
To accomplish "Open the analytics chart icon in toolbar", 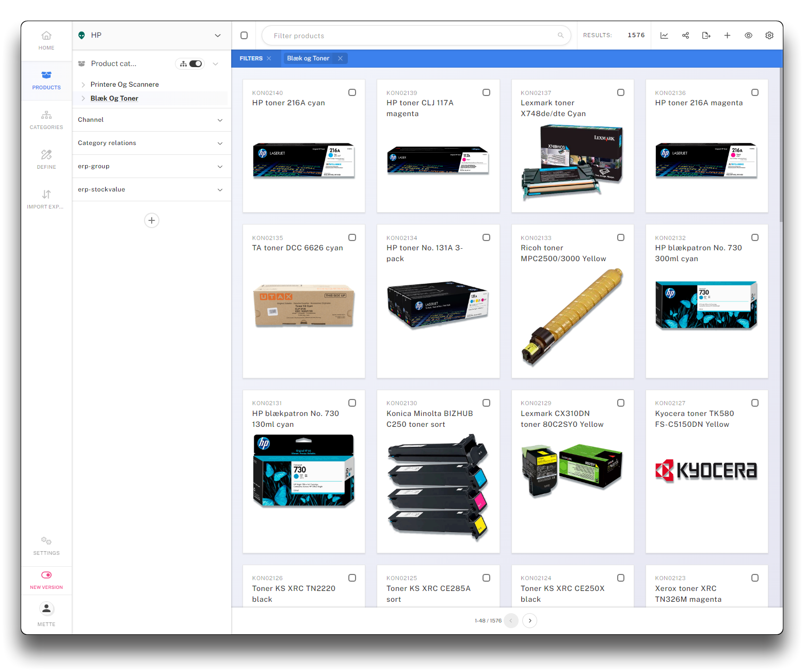I will 664,36.
